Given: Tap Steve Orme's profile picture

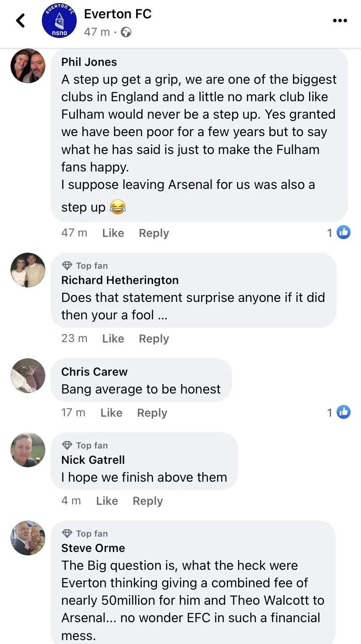Looking at the screenshot, I should tap(28, 538).
